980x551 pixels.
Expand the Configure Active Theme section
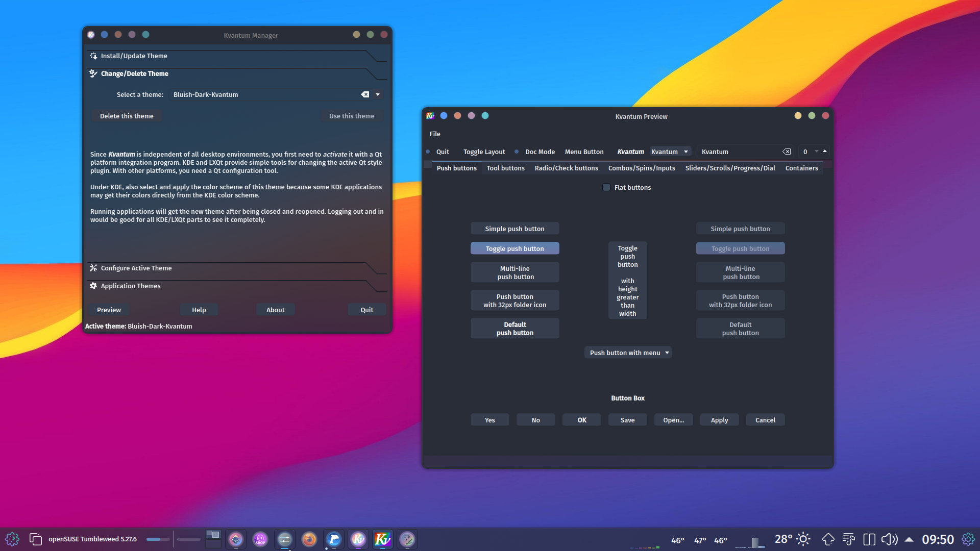(x=237, y=268)
